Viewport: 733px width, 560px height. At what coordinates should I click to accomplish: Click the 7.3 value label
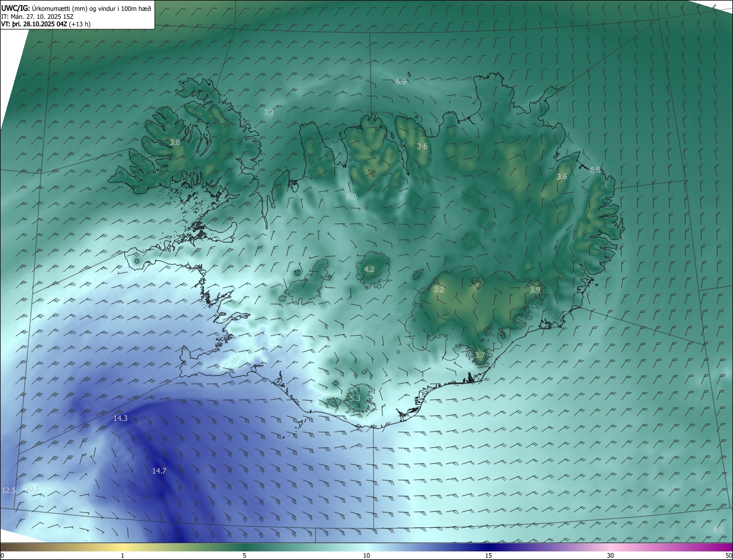(269, 113)
